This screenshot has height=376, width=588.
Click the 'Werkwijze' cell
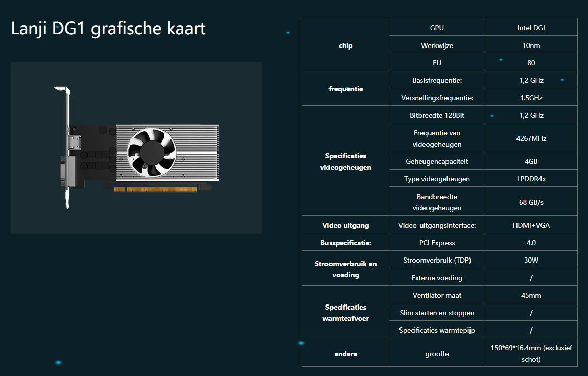pos(437,44)
